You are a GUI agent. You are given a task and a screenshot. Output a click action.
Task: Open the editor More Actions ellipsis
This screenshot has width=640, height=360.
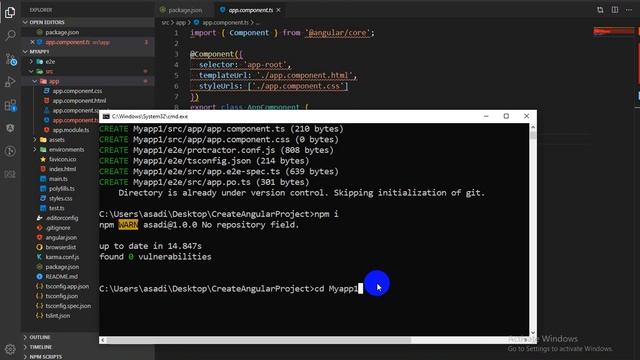click(629, 10)
